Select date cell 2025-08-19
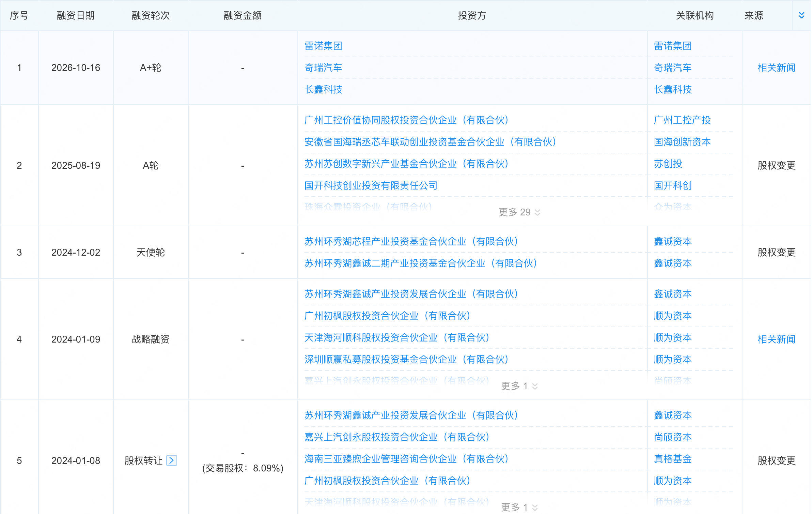The image size is (812, 514). 76,165
